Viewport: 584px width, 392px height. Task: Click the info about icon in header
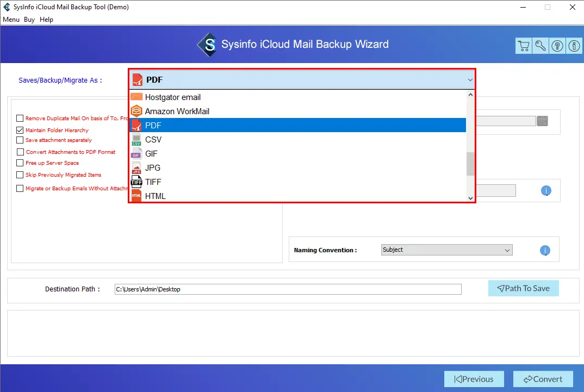[x=574, y=46]
